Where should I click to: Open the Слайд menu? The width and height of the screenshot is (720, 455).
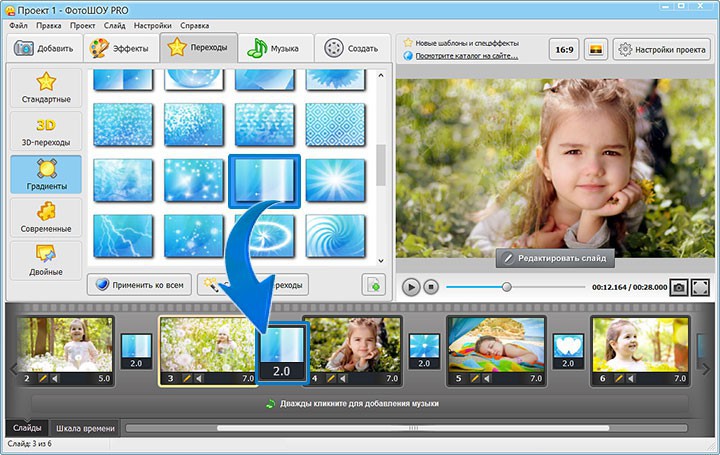[114, 26]
